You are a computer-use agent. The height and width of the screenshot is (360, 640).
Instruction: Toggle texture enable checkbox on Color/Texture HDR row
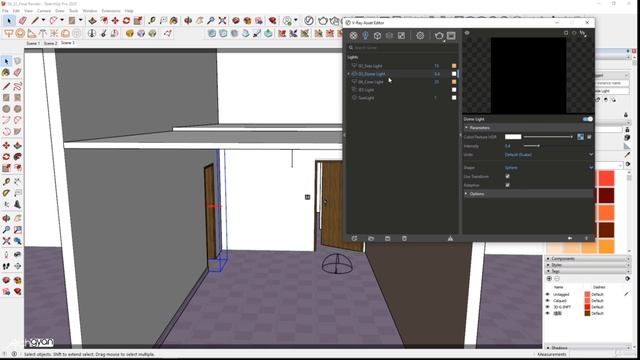tap(589, 137)
